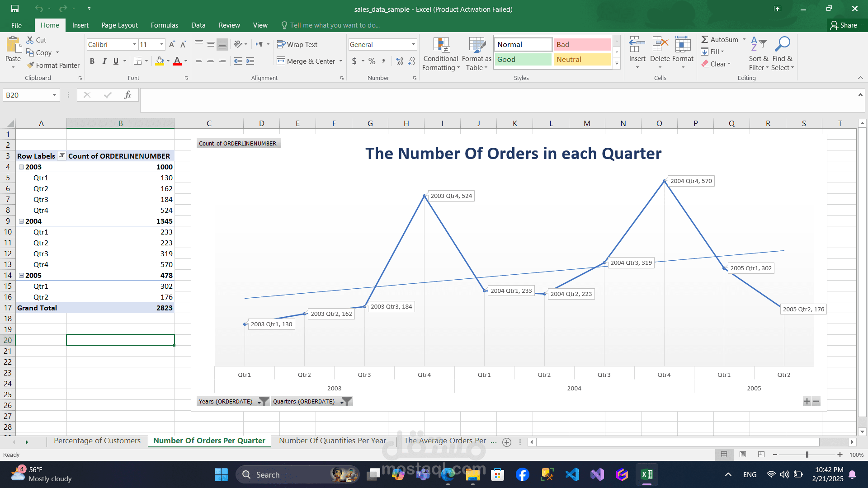Open Format as Table gallery
The height and width of the screenshot is (488, 868).
coord(476,54)
